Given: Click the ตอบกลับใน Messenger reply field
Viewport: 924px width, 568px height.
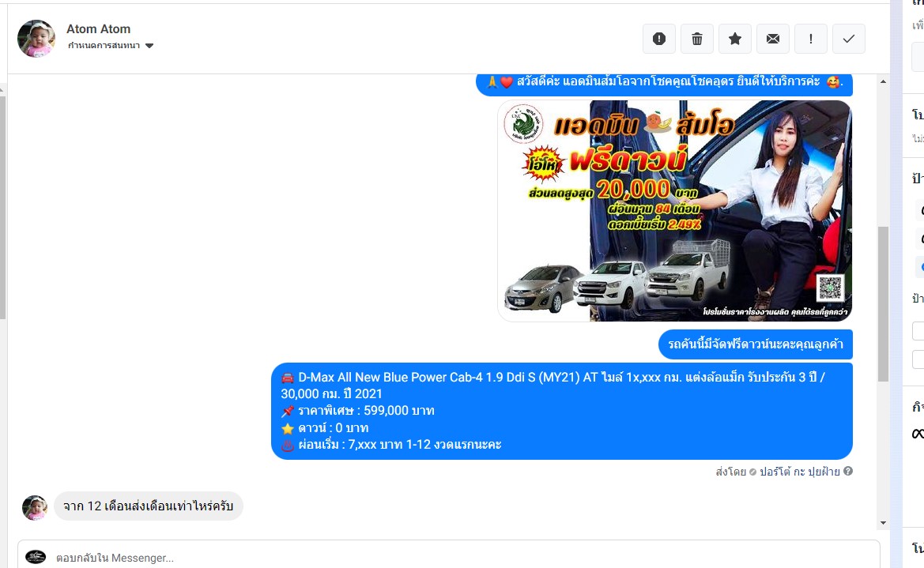Looking at the screenshot, I should click(458, 557).
